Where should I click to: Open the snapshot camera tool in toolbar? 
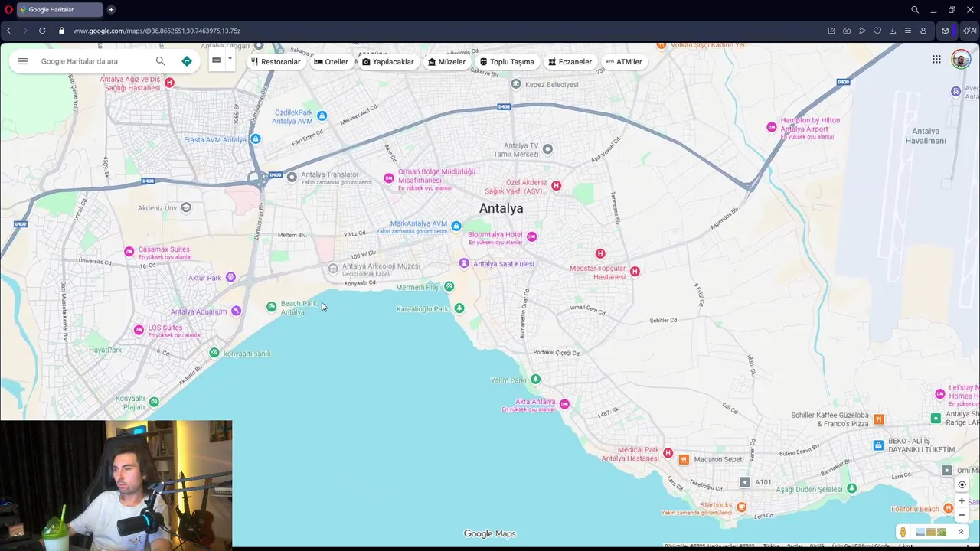(x=847, y=31)
